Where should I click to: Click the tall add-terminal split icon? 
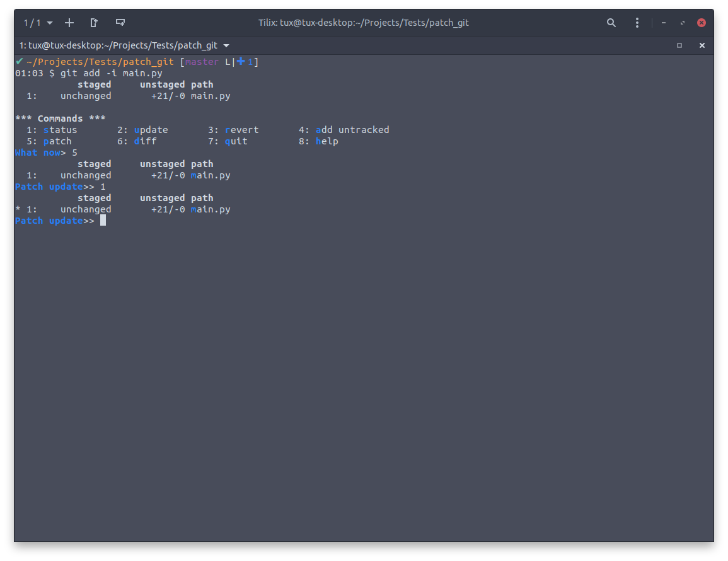pos(94,23)
